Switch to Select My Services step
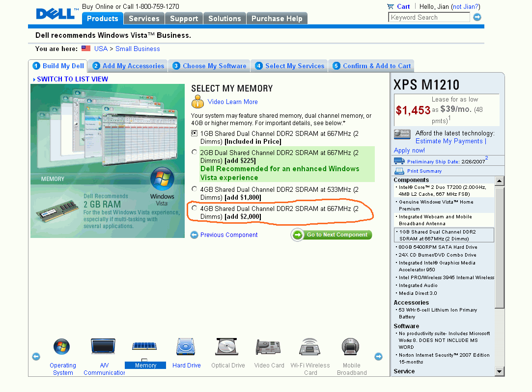The height and width of the screenshot is (392, 532). 289,66
